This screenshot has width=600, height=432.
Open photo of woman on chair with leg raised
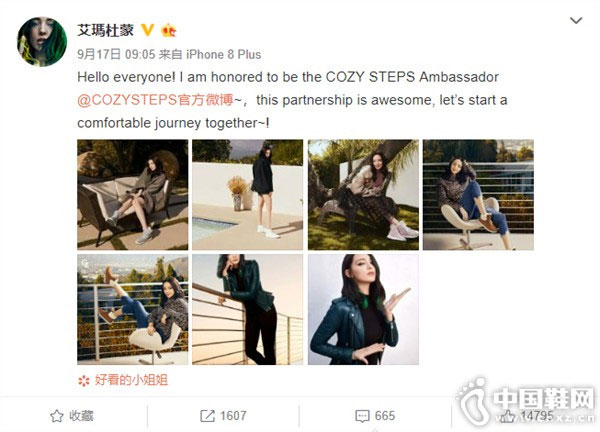[132, 310]
